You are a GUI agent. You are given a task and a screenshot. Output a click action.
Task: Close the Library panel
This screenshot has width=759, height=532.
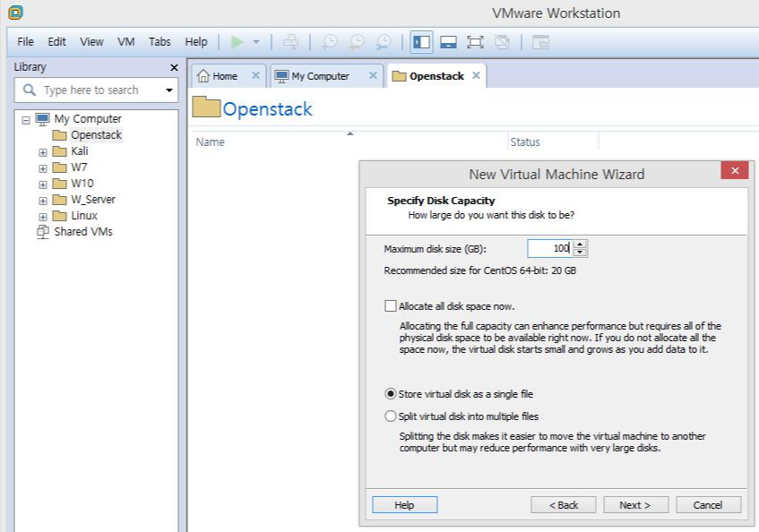coord(174,68)
